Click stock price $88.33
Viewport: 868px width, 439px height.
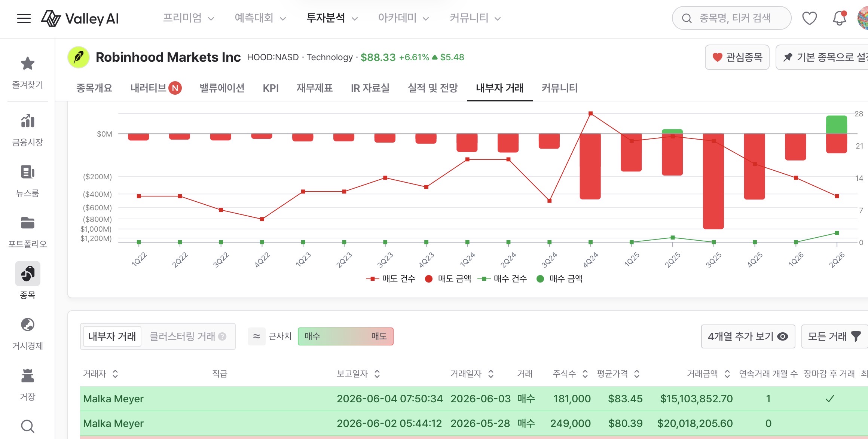[x=378, y=57]
